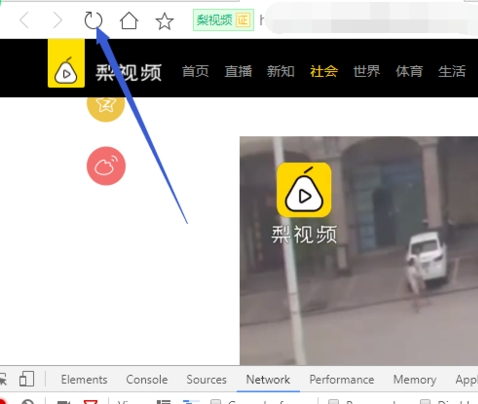Open the 生活 navigation item

pyautogui.click(x=452, y=71)
